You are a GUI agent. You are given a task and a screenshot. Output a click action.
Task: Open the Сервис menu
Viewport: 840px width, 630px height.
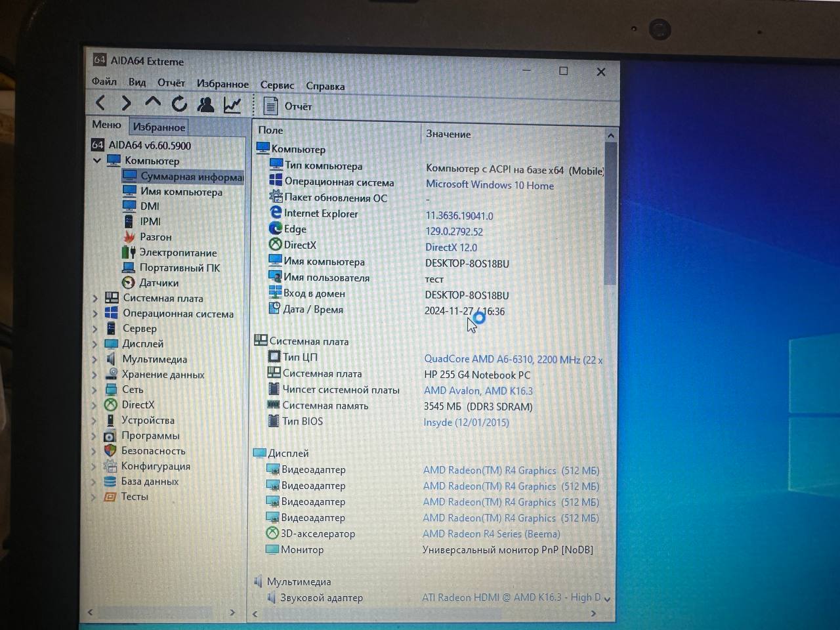(x=277, y=85)
